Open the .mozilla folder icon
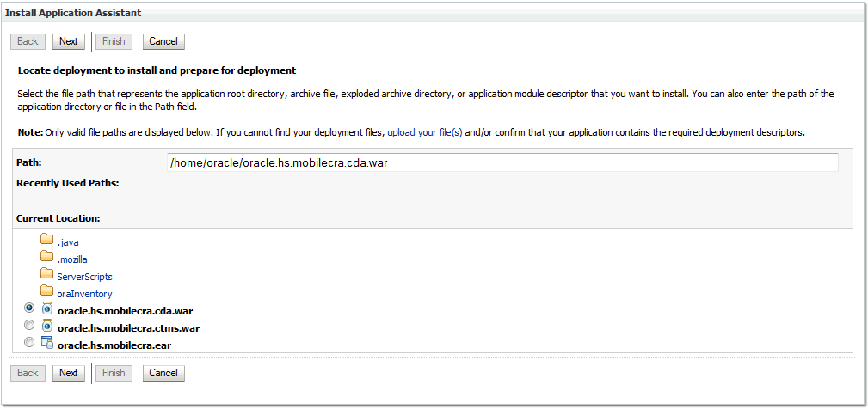 (x=46, y=257)
